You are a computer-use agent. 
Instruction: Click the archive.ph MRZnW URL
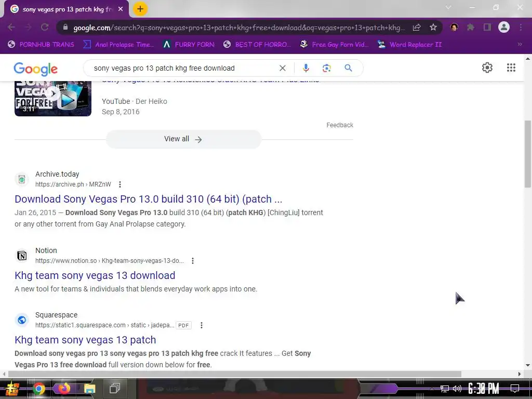(73, 184)
